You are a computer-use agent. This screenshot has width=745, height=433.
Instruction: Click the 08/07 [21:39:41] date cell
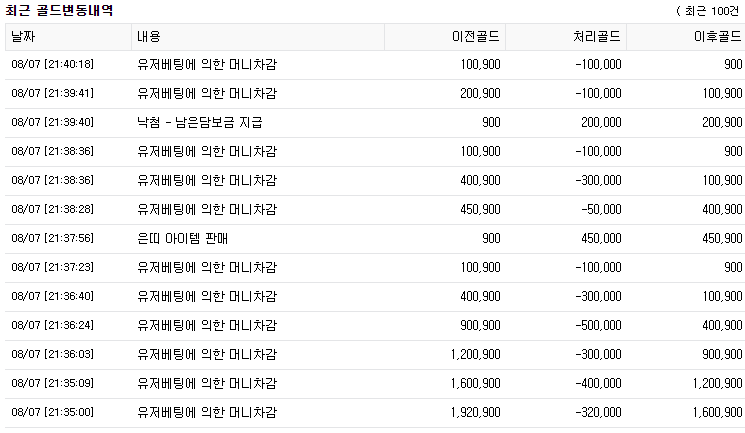(52, 93)
